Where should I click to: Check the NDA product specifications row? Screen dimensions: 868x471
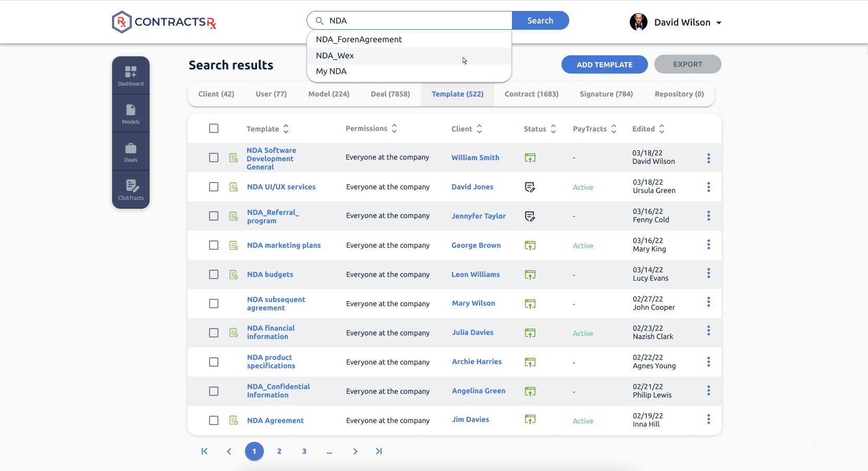tap(214, 362)
